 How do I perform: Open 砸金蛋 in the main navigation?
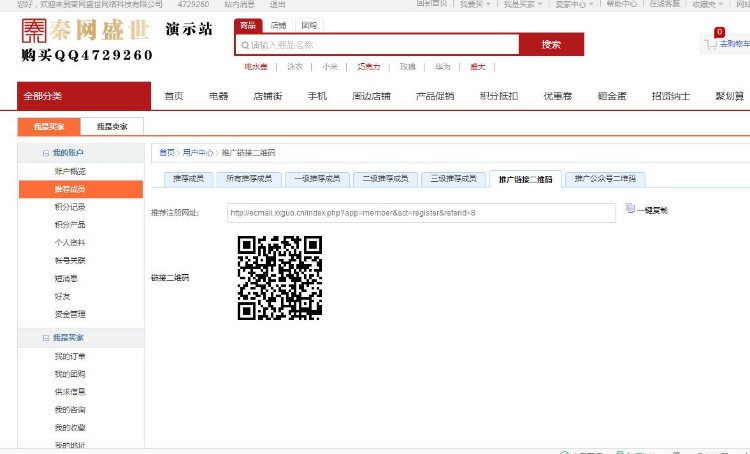[612, 96]
